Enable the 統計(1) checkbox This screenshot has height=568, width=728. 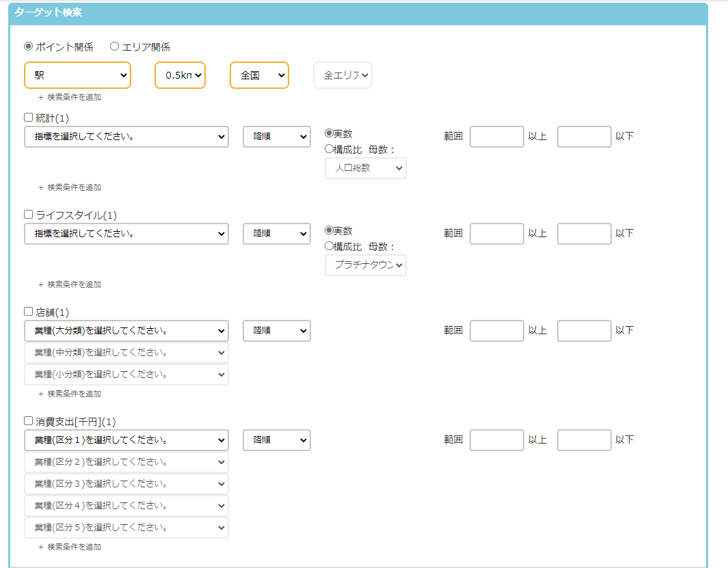pos(29,118)
